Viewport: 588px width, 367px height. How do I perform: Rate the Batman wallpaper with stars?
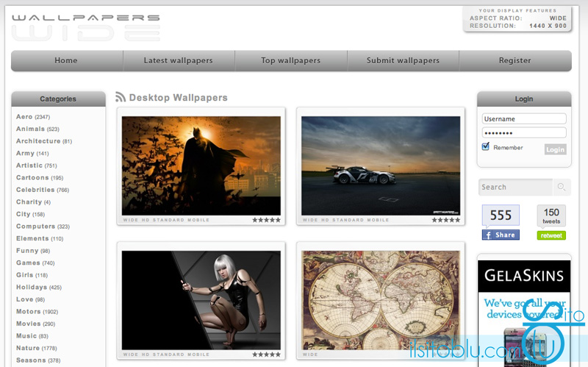point(266,220)
